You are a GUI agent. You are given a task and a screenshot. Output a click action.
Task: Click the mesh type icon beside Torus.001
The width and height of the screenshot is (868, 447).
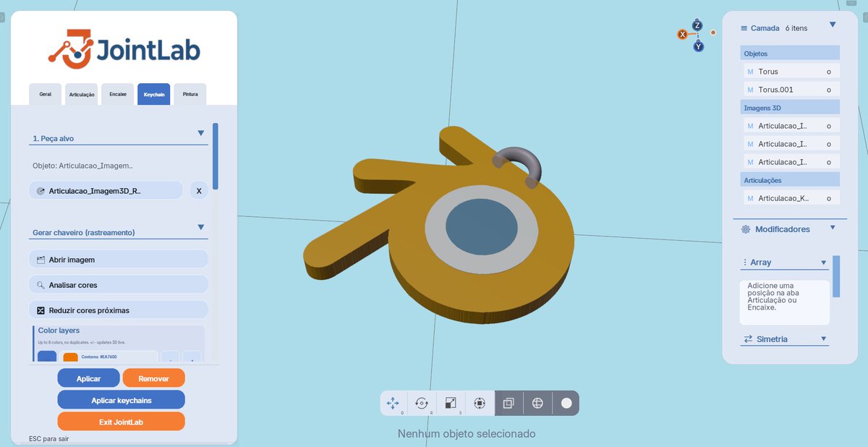[x=750, y=90]
